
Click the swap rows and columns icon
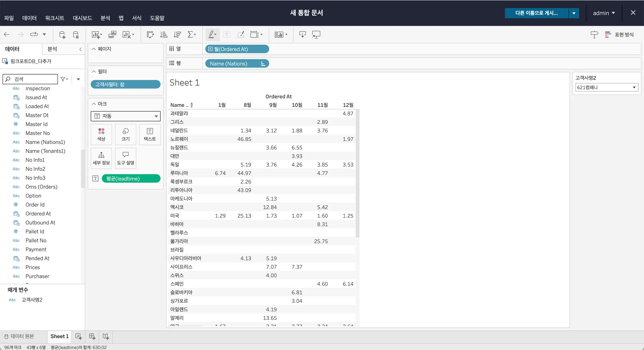click(x=150, y=35)
